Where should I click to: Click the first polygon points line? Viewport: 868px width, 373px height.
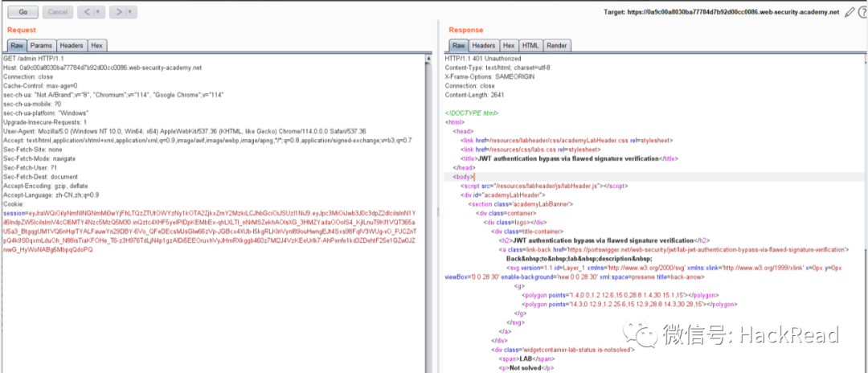click(x=620, y=295)
